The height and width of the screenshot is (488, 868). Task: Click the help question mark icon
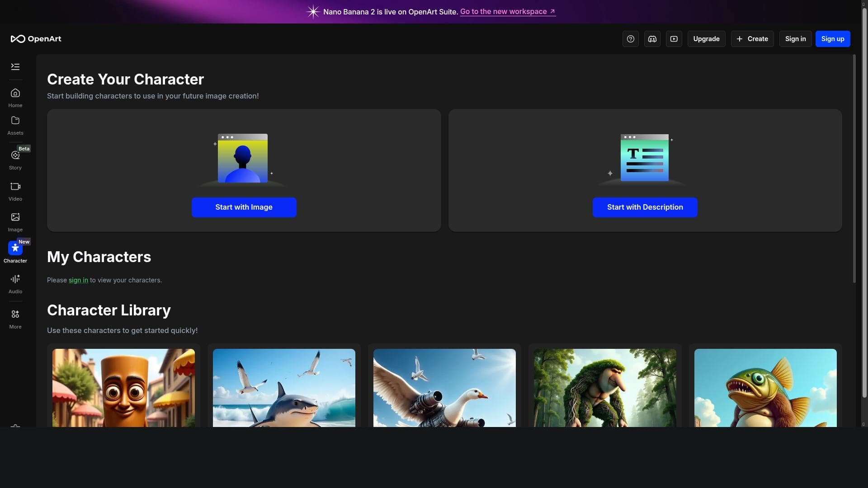pyautogui.click(x=631, y=39)
